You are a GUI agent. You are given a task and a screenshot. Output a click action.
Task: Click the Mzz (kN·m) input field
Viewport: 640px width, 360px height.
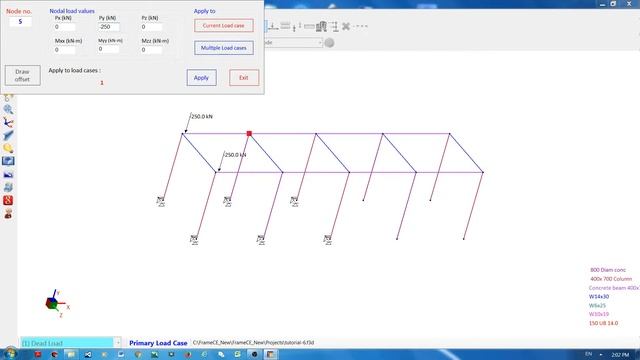[151, 50]
